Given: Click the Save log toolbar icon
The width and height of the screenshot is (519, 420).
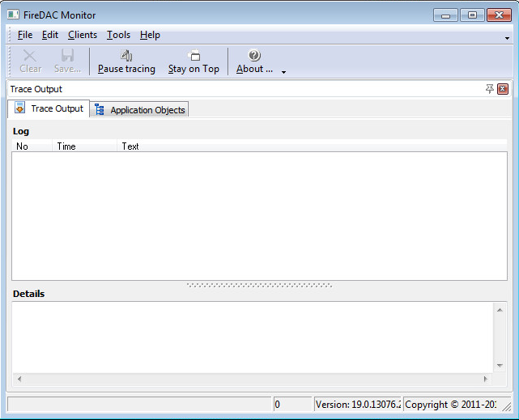Looking at the screenshot, I should [x=67, y=56].
